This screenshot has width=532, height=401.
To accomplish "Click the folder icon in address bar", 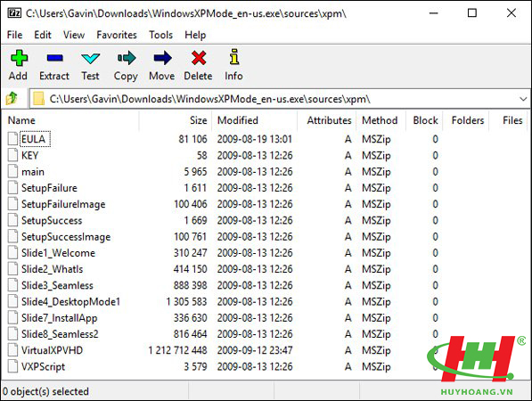I will click(x=38, y=99).
